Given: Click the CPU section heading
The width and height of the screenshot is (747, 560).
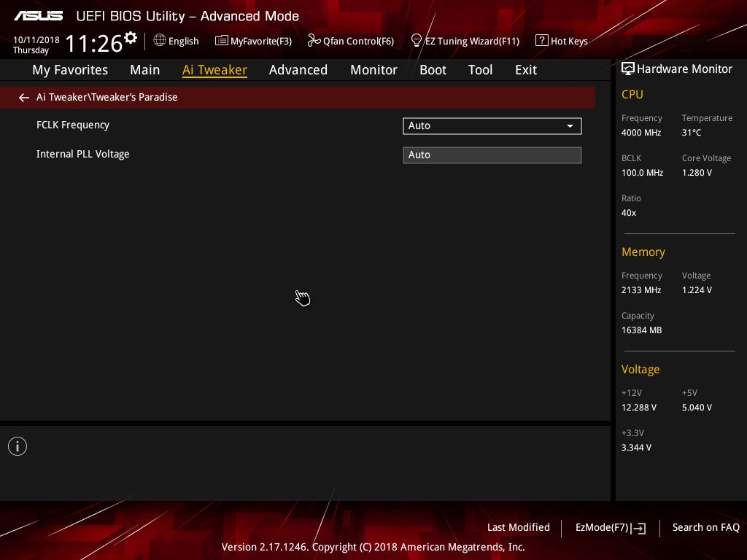Looking at the screenshot, I should pyautogui.click(x=632, y=95).
